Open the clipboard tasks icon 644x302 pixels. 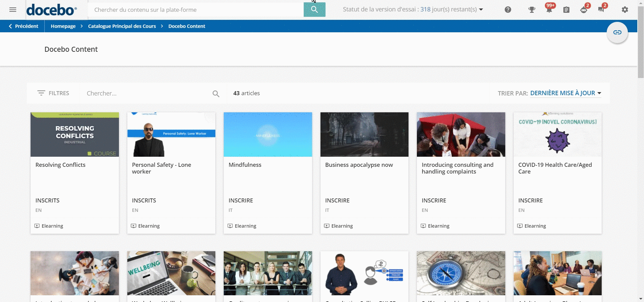pos(566,10)
